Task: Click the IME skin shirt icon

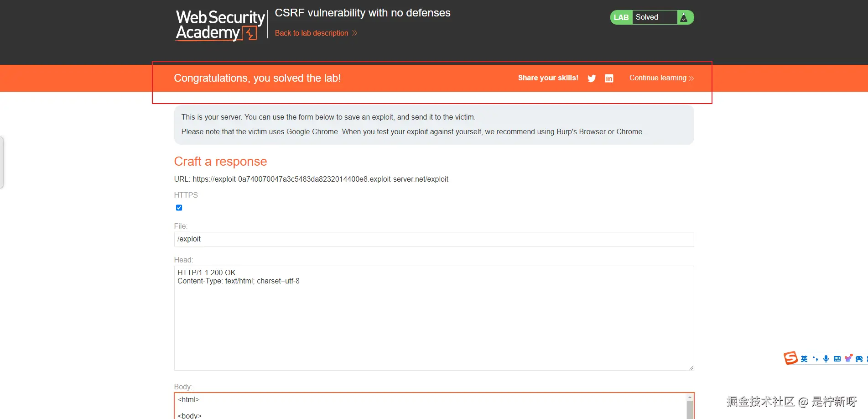Action: 848,359
